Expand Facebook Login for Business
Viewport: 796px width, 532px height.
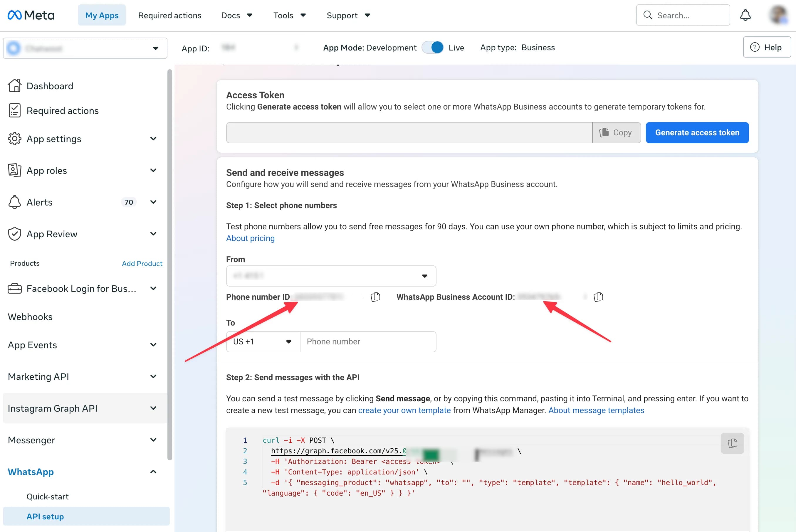(x=153, y=288)
